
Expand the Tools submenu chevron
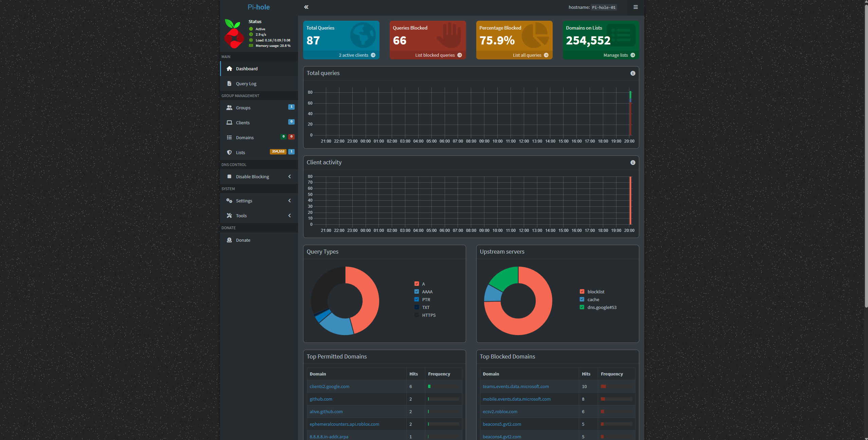[x=290, y=216]
